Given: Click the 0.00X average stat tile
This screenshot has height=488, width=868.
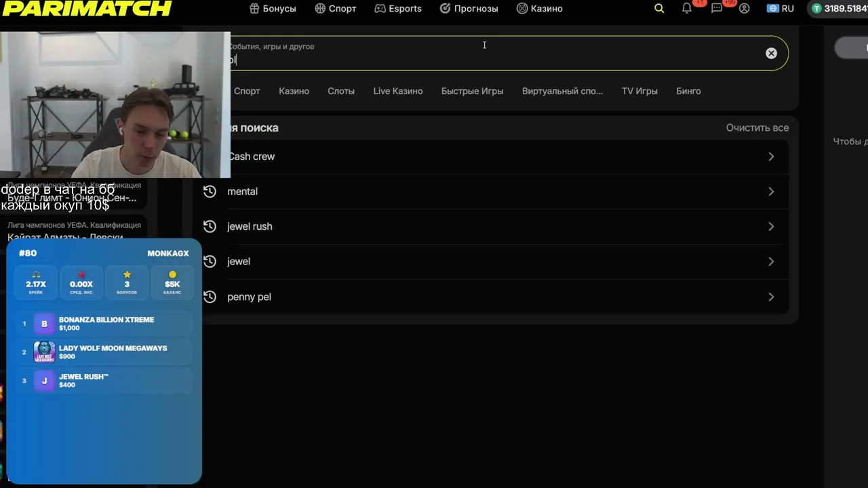Looking at the screenshot, I should coord(81,282).
